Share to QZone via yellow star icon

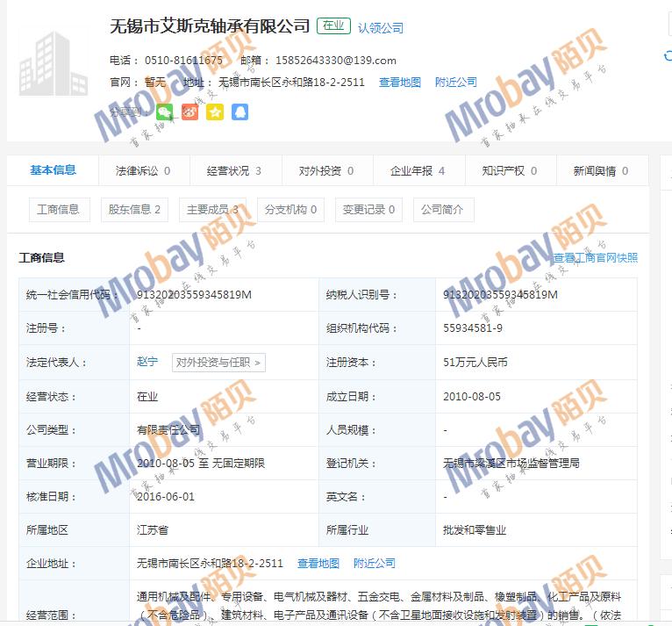point(214,112)
